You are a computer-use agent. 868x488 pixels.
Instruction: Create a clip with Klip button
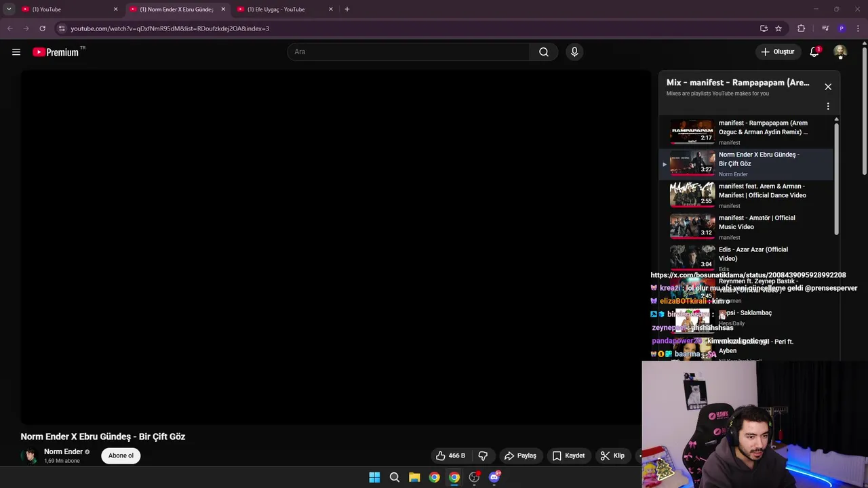coord(612,455)
